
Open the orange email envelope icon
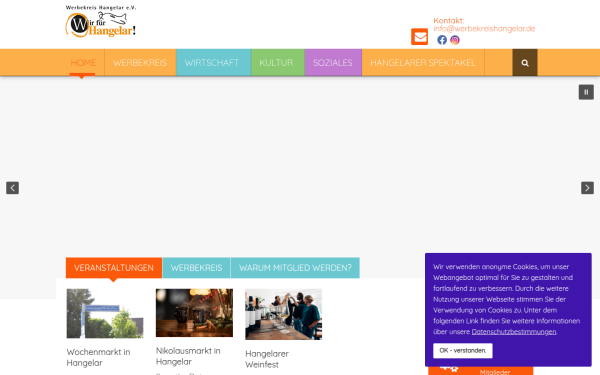pyautogui.click(x=419, y=37)
